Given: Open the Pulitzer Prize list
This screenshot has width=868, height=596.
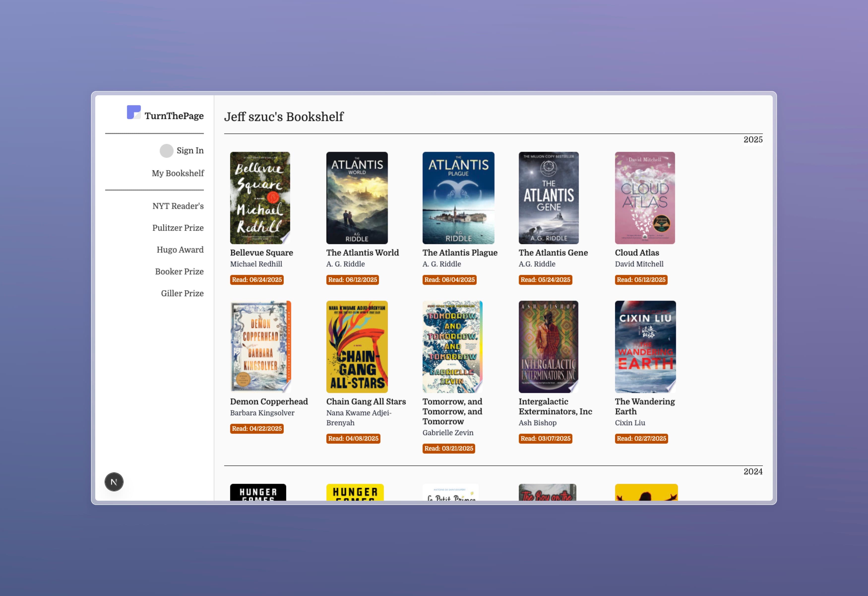Looking at the screenshot, I should 178,228.
